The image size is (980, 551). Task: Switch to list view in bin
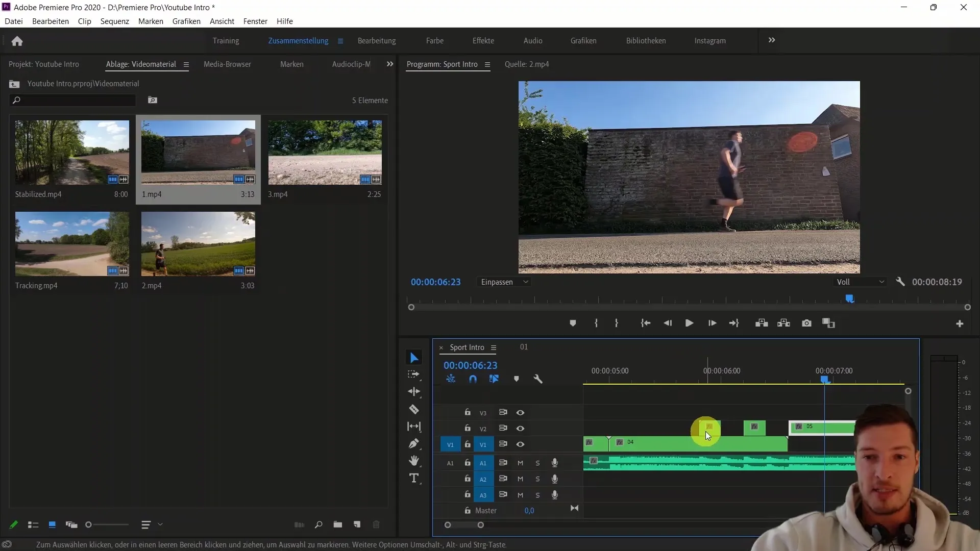pos(33,524)
